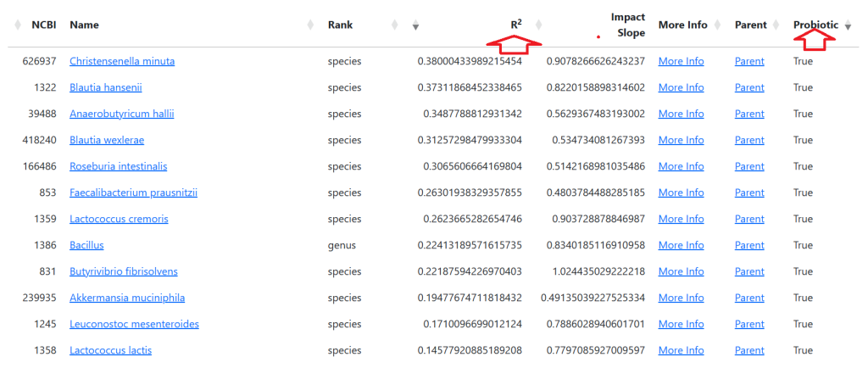Screen dimensions: 868x368
Task: Open the Christensenella minuta species link
Action: click(122, 61)
